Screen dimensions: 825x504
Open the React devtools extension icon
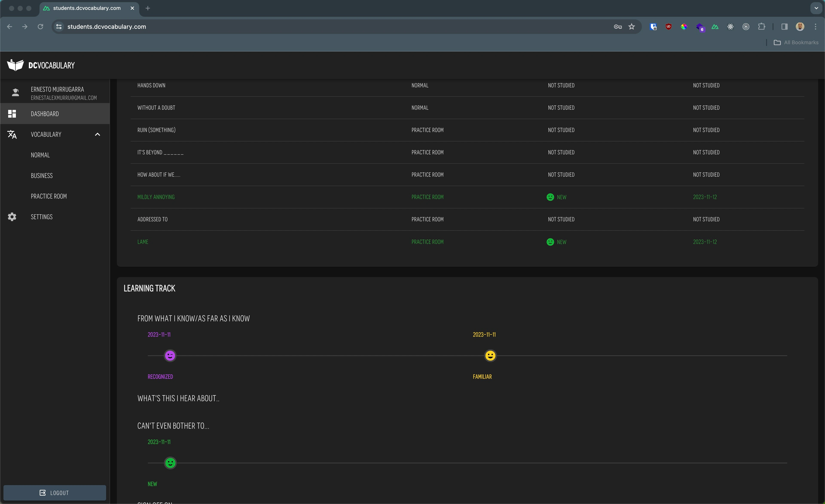tap(730, 27)
